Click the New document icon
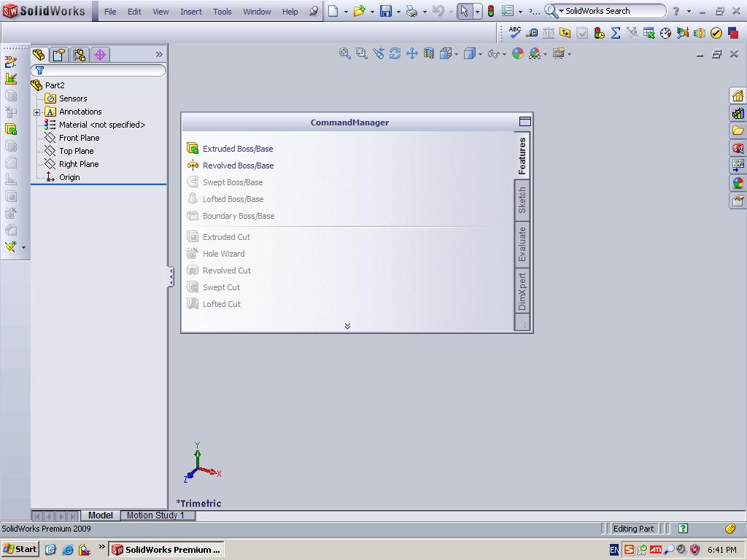 coord(333,11)
